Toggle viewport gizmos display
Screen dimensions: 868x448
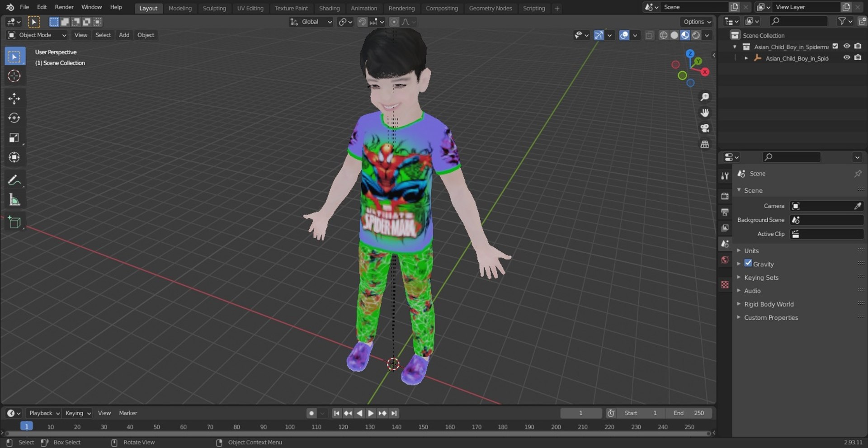point(599,35)
